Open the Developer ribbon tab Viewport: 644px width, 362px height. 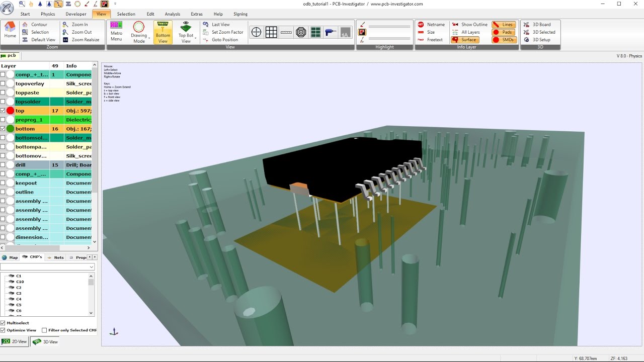[76, 14]
